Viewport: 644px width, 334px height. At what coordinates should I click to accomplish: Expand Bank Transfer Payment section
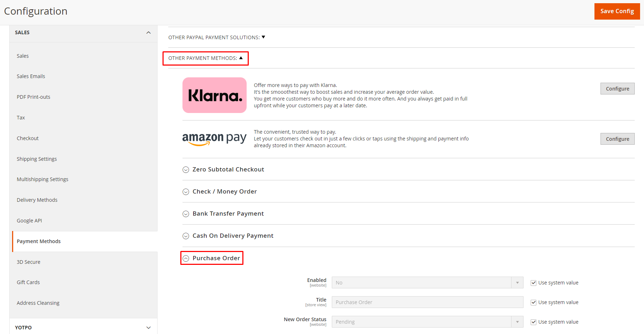(x=228, y=214)
